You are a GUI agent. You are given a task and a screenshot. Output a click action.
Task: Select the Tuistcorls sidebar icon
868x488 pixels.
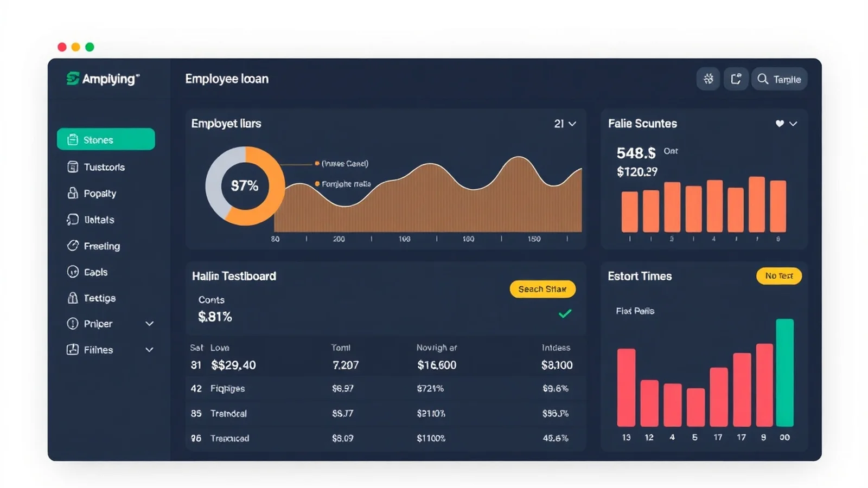coord(73,167)
